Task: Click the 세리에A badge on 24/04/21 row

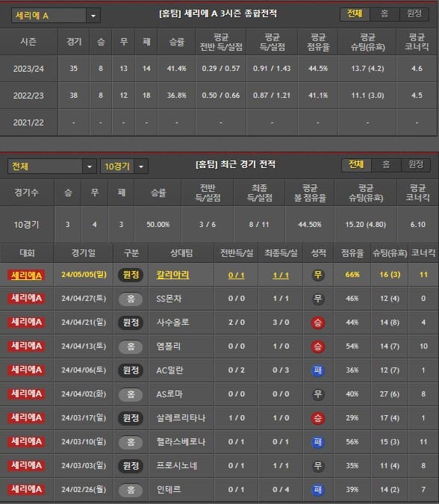Action: pos(27,323)
